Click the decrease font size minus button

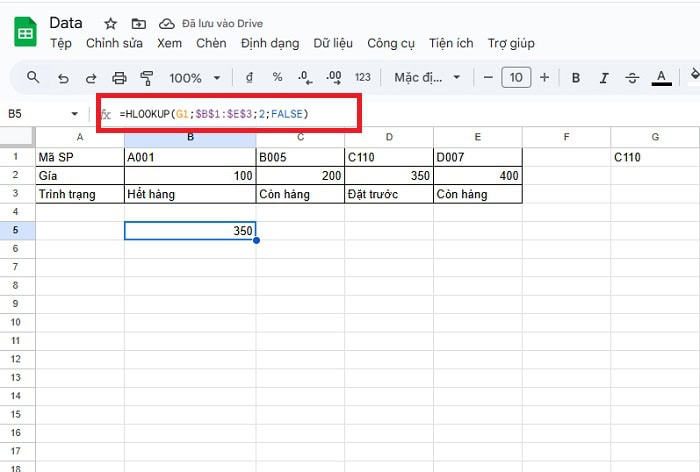click(487, 78)
